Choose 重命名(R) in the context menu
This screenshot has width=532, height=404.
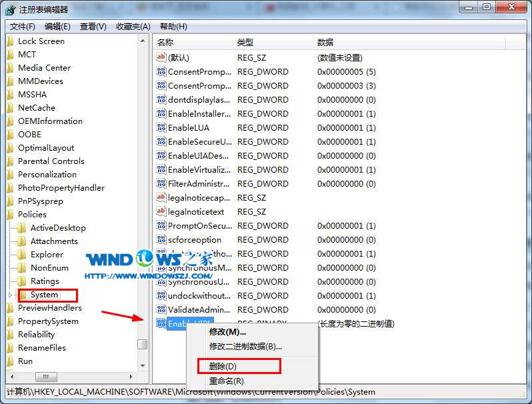226,381
